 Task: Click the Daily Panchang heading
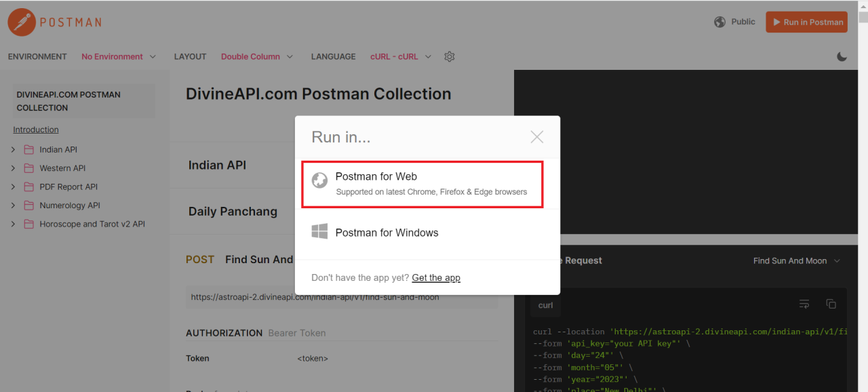233,211
